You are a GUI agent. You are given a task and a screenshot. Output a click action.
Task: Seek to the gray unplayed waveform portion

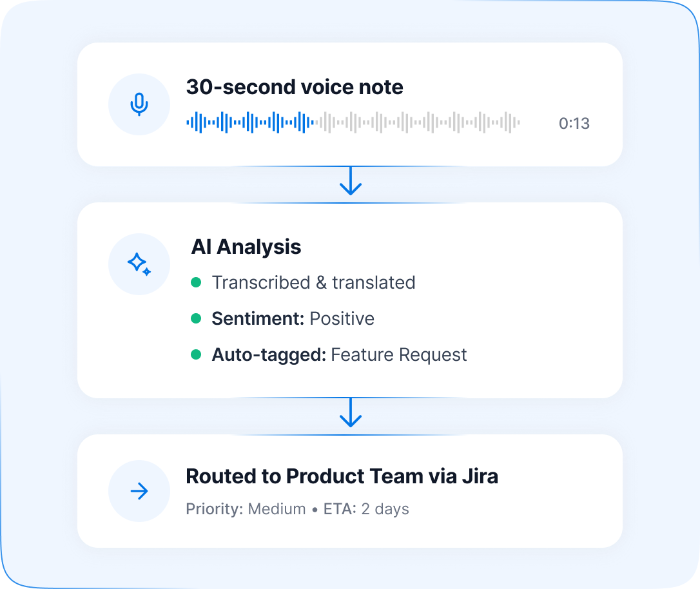click(419, 122)
